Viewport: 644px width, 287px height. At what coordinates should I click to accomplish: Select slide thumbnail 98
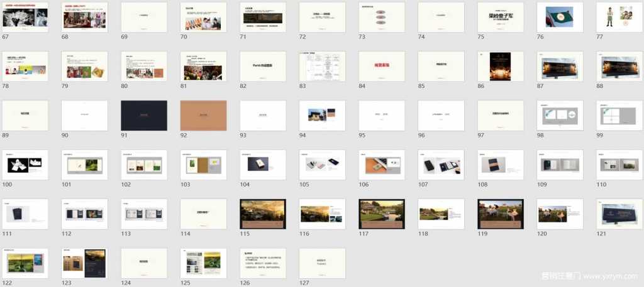560,116
